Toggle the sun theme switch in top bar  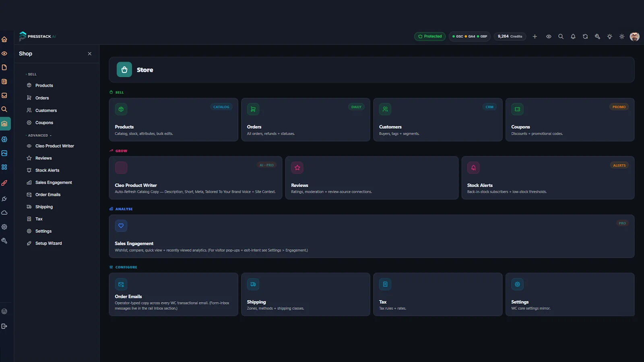tap(622, 37)
